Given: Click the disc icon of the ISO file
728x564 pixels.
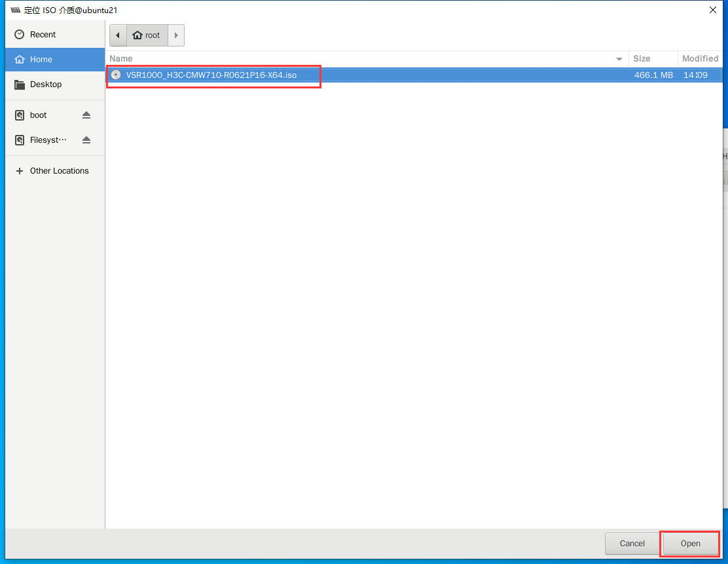Looking at the screenshot, I should [116, 75].
